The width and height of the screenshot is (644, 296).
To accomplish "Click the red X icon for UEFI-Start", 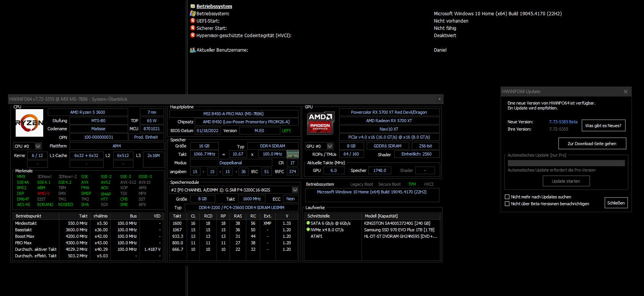I will pos(193,21).
